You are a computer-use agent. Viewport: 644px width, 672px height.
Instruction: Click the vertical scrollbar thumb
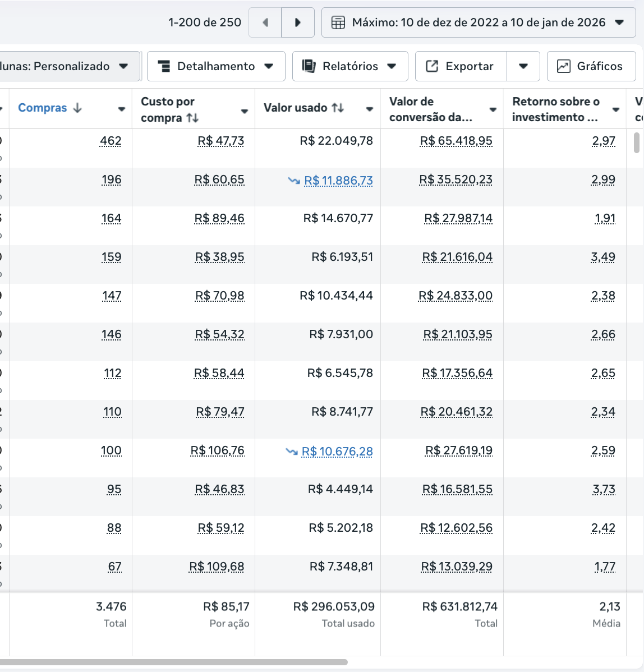point(636,142)
